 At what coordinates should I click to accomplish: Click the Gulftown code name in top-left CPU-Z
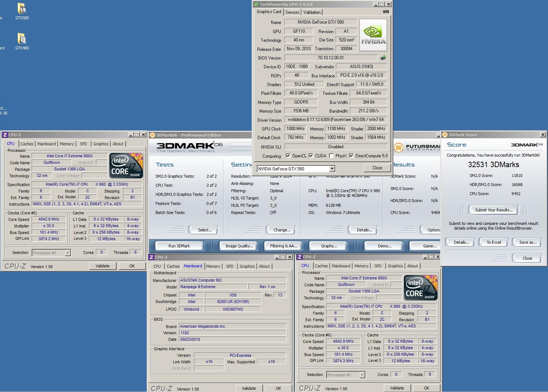tap(52, 163)
